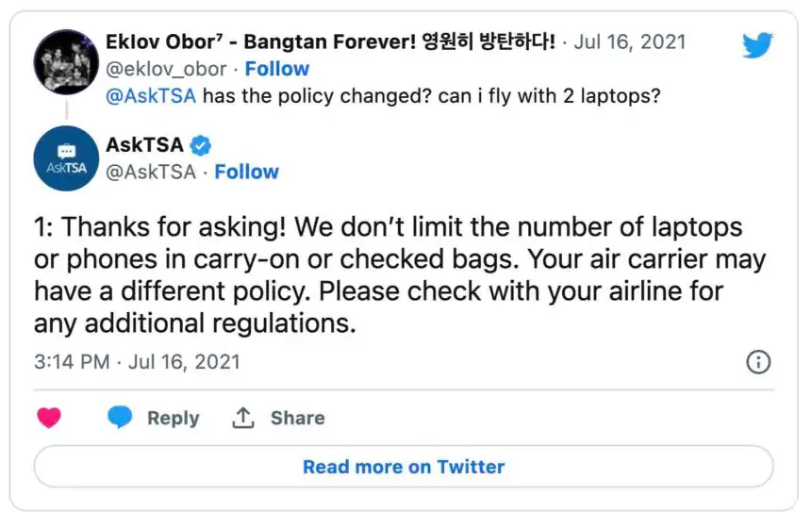Click the @eklov_obor handle
The width and height of the screenshot is (812, 512).
[167, 69]
